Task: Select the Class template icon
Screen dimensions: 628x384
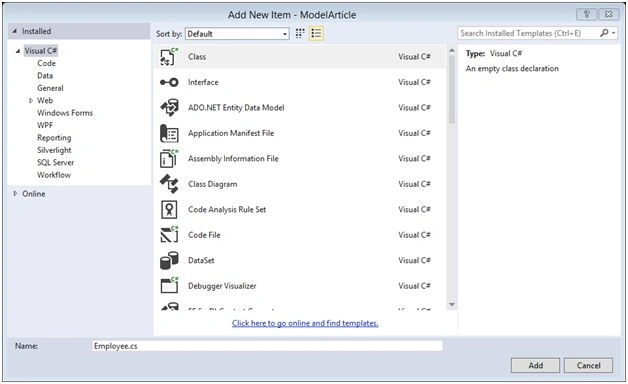Action: pos(169,57)
